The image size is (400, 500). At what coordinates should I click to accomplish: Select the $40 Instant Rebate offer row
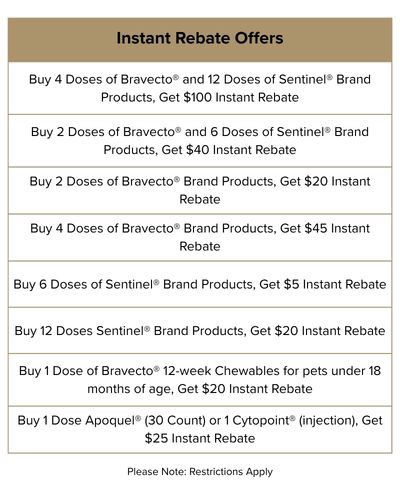point(200,141)
